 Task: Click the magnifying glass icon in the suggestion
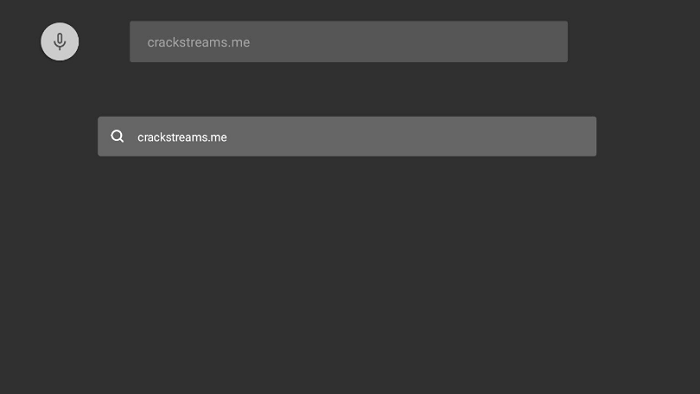(117, 136)
